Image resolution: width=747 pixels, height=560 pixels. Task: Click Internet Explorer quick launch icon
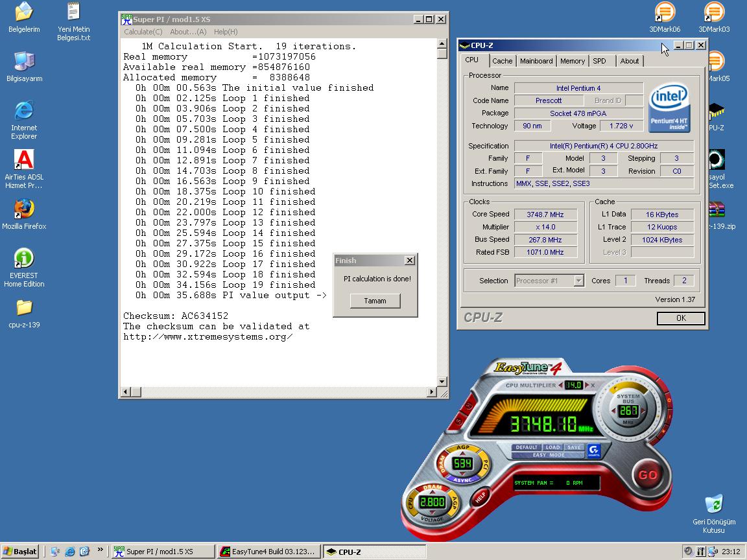70,552
